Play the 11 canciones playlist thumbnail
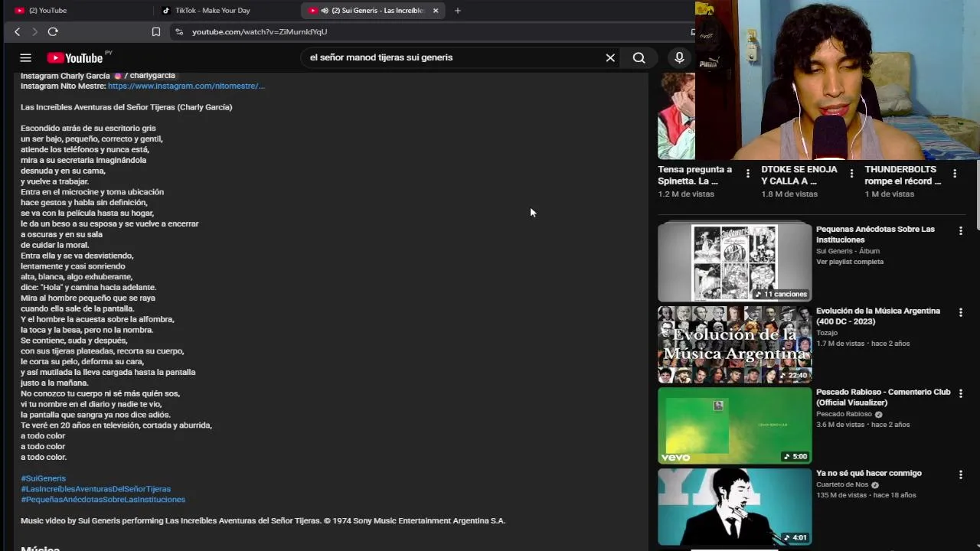This screenshot has height=551, width=980. pyautogui.click(x=735, y=262)
